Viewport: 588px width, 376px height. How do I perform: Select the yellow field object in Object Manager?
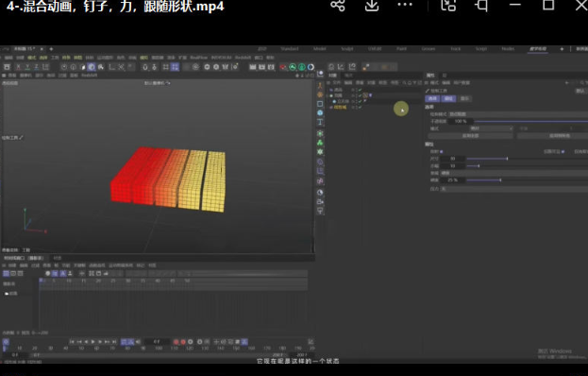pos(341,108)
